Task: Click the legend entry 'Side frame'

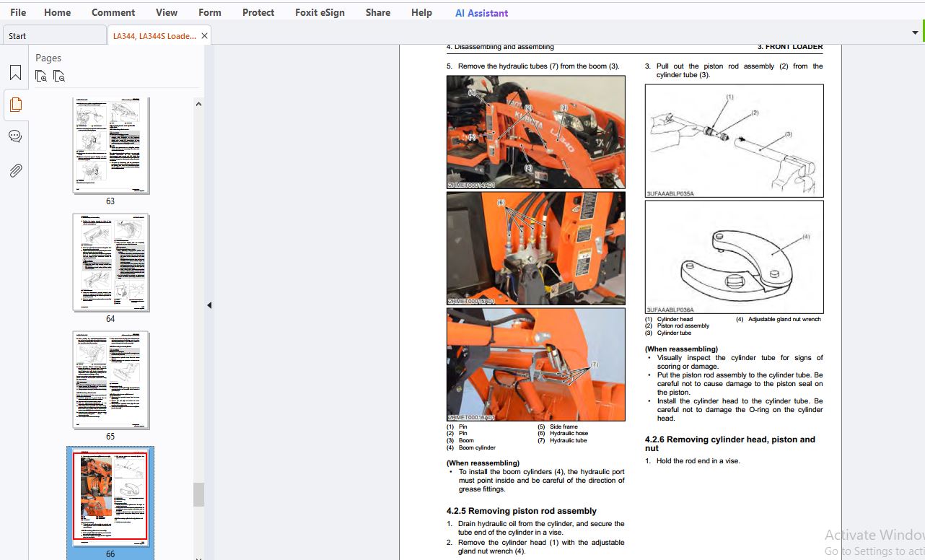Action: [x=564, y=426]
